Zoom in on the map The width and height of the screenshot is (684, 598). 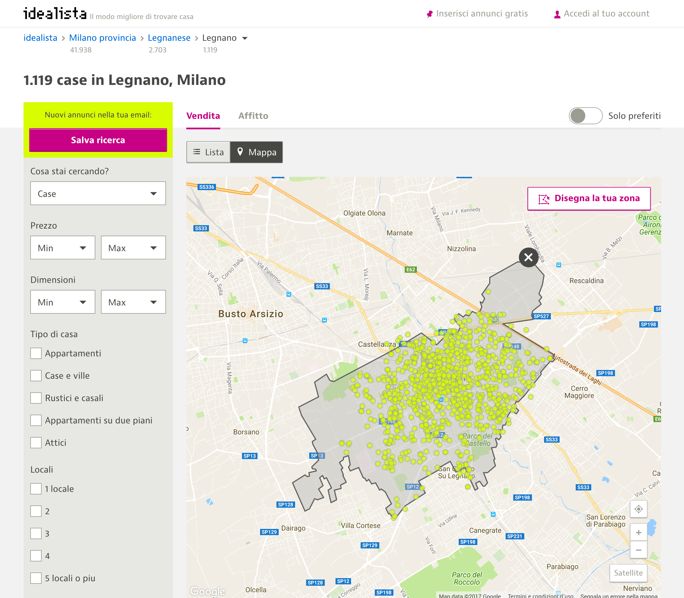(639, 532)
